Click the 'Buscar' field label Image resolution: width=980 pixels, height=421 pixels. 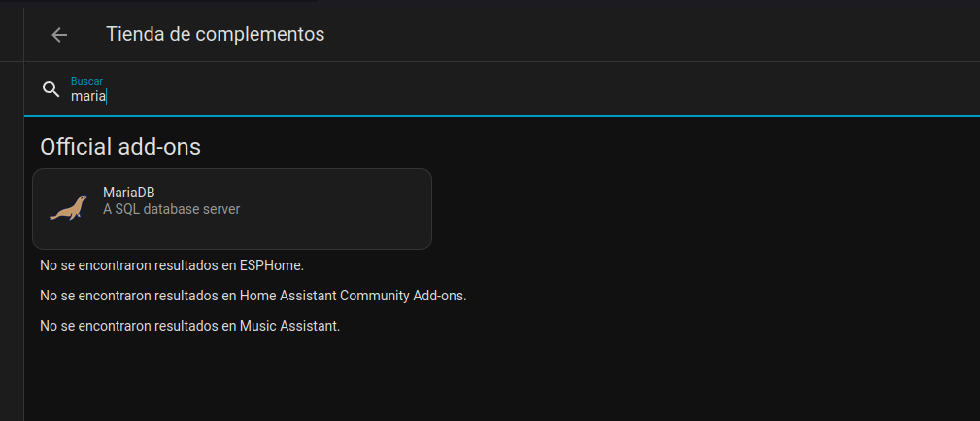pos(86,81)
